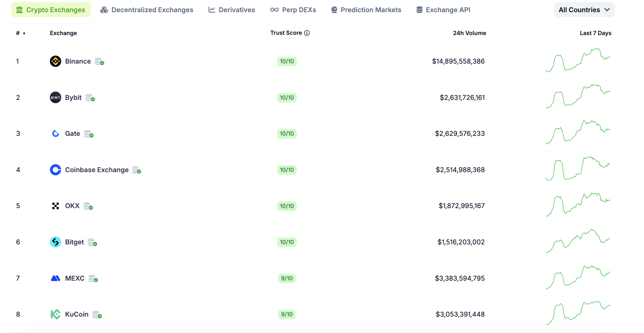Viewport: 644px width, 333px height.
Task: Click KuCoin's 9/10 trust score badge
Action: 287,314
